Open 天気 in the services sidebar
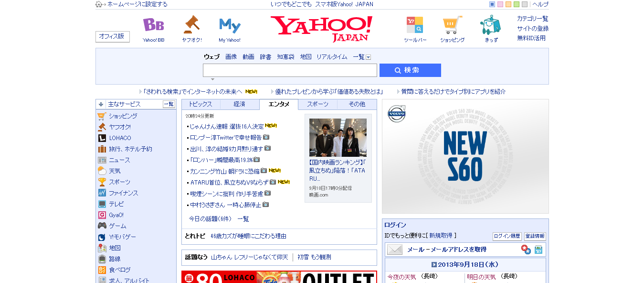Image resolution: width=644 pixels, height=283 pixels. 115,171
